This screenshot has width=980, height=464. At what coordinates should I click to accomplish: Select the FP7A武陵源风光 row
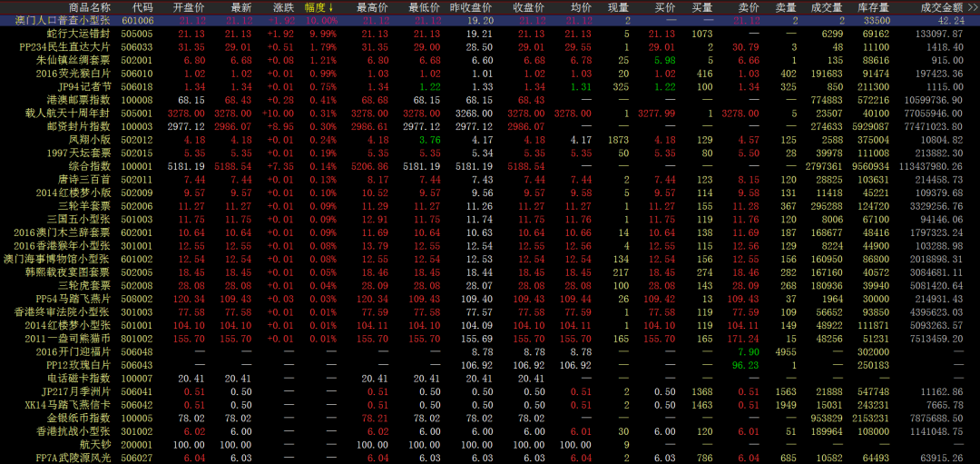[490, 458]
